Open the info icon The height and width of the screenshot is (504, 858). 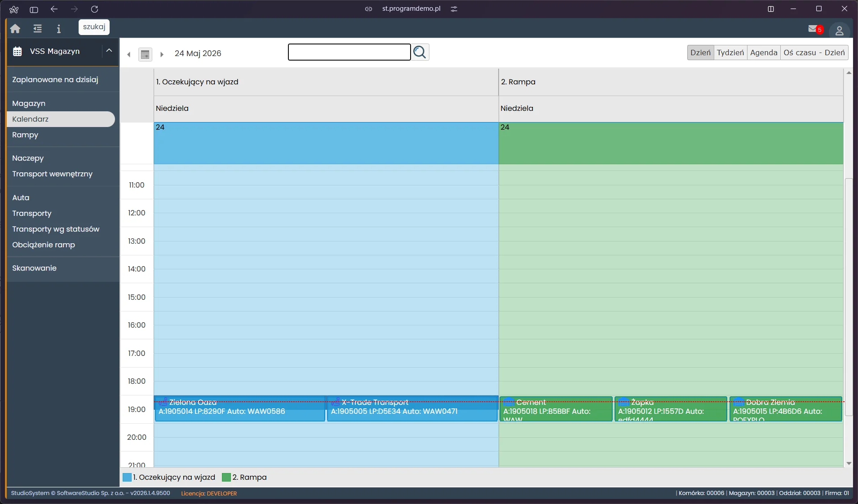58,29
